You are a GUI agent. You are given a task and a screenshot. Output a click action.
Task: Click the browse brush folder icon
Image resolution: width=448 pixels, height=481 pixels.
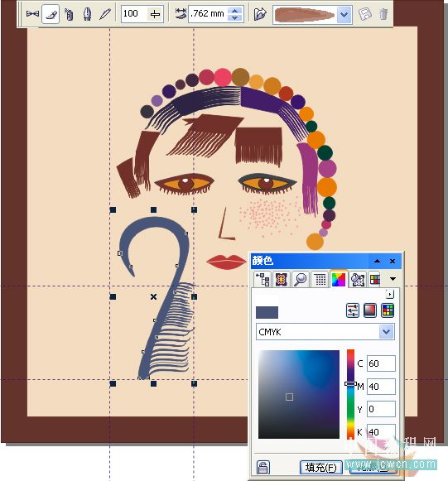click(260, 14)
